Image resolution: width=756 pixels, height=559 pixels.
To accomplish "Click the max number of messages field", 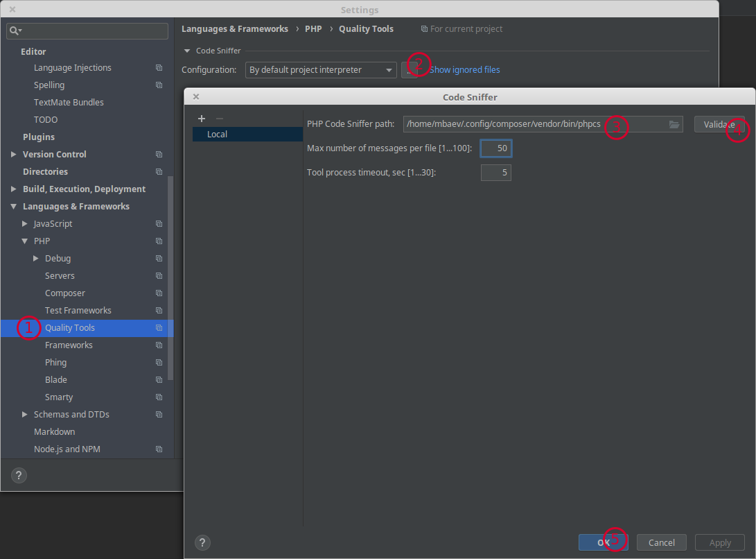I will pyautogui.click(x=495, y=148).
